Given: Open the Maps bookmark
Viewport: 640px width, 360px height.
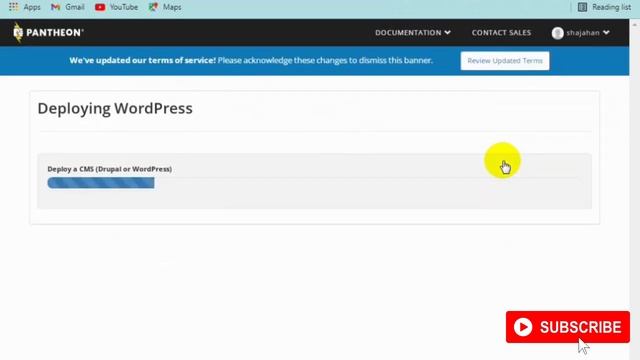Looking at the screenshot, I should pos(165,7).
